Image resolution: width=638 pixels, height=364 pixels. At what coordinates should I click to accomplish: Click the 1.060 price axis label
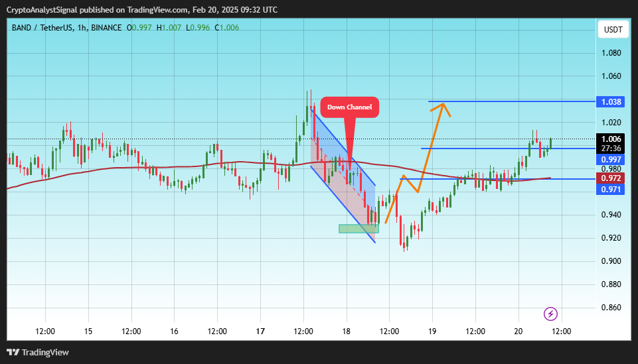[611, 76]
